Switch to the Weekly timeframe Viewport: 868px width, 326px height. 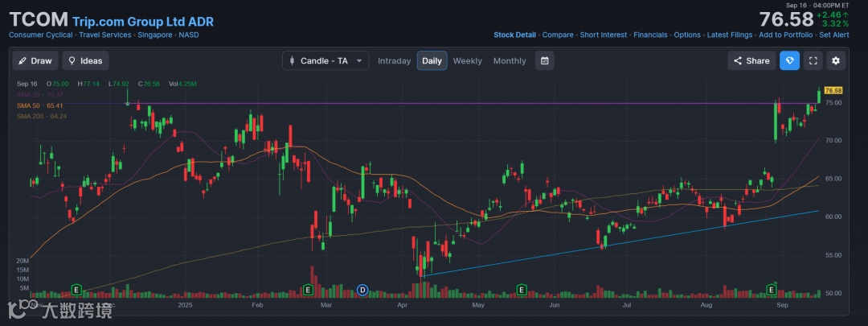467,61
